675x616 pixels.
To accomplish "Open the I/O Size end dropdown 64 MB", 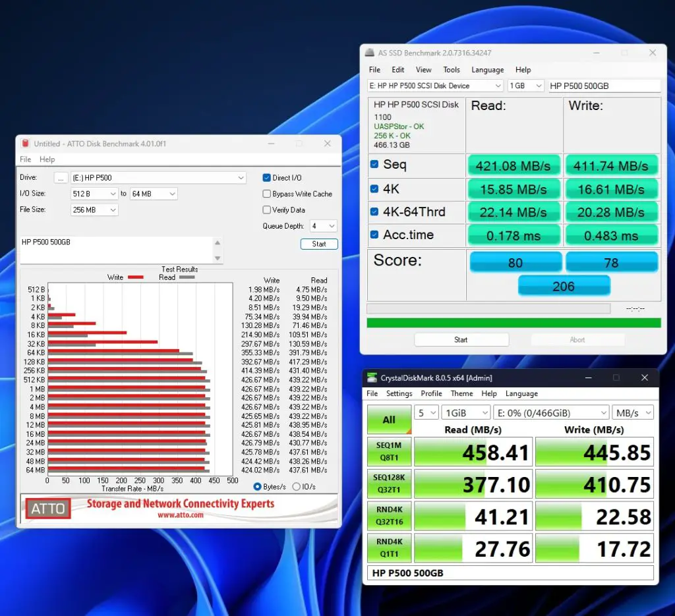I will (x=154, y=194).
